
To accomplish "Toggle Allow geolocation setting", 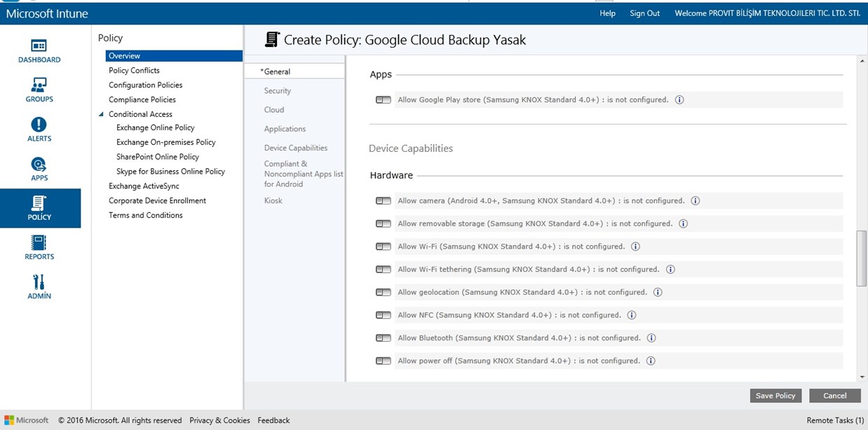I will pyautogui.click(x=383, y=292).
